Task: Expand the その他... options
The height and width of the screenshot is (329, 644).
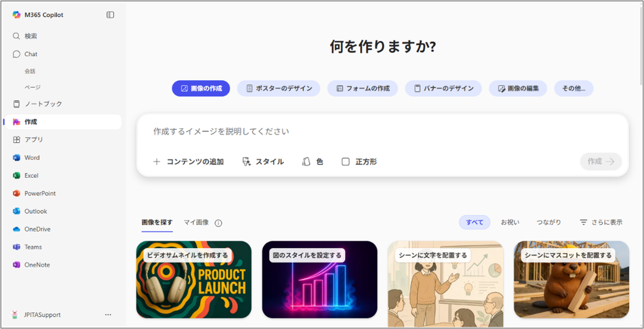Action: pos(573,88)
